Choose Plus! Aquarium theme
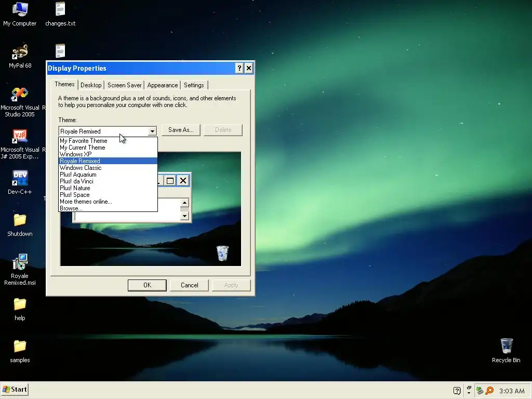The width and height of the screenshot is (532, 399). coord(108,175)
